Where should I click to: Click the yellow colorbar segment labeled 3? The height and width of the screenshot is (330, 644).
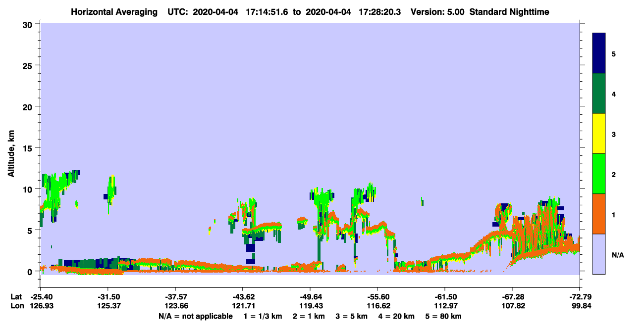599,134
